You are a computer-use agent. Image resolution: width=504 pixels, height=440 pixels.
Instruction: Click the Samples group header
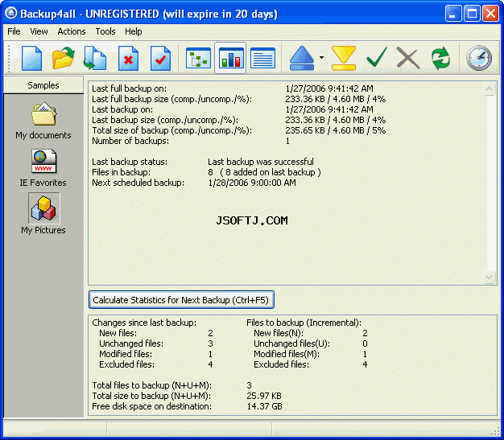coord(43,85)
